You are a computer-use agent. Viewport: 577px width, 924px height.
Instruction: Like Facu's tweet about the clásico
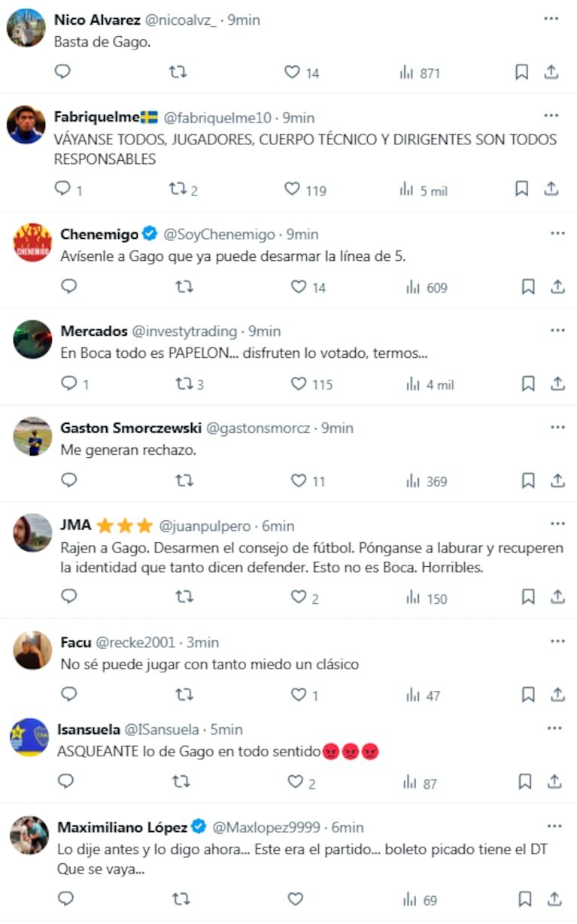click(299, 694)
